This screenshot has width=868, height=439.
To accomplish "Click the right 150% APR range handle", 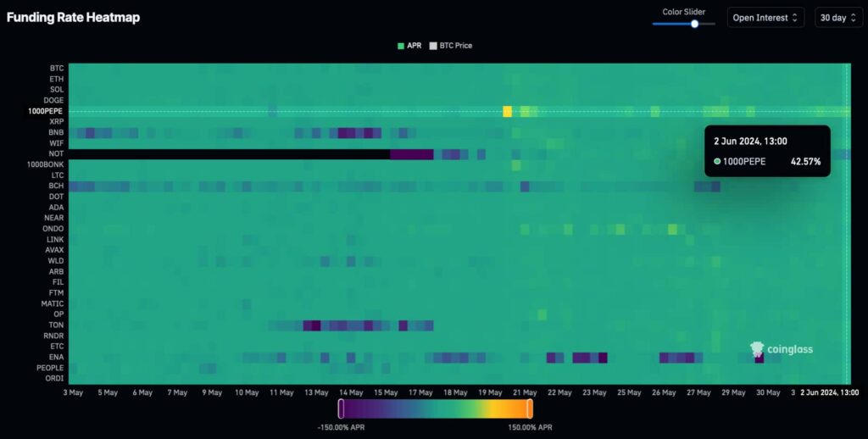I will coord(529,408).
